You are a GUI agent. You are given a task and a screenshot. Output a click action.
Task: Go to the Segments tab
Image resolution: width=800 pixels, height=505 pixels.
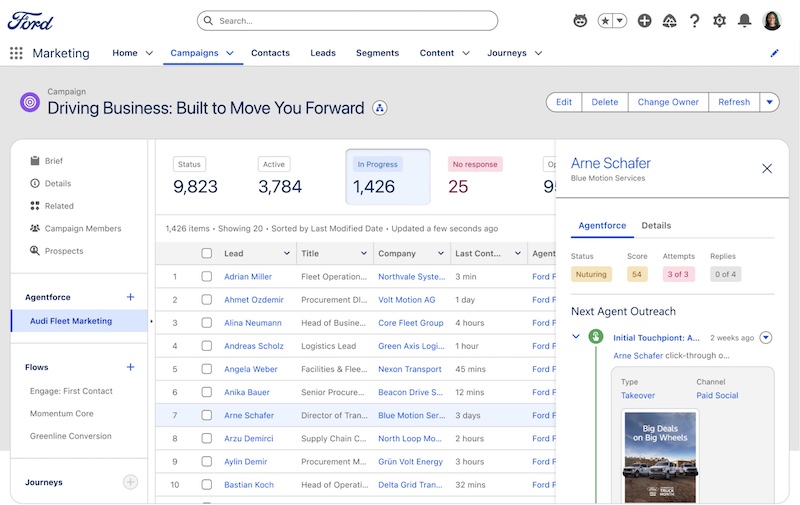(378, 53)
